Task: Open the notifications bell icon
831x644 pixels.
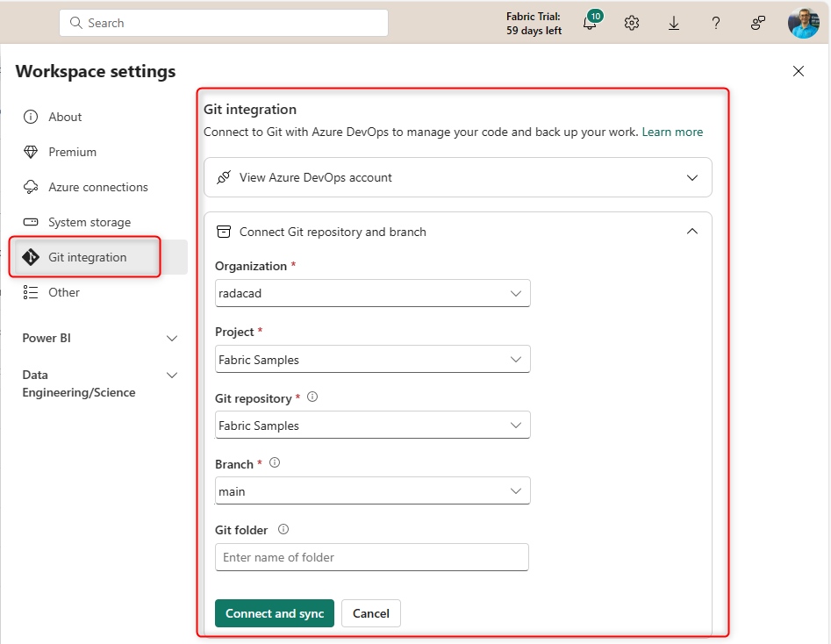Action: click(x=590, y=24)
